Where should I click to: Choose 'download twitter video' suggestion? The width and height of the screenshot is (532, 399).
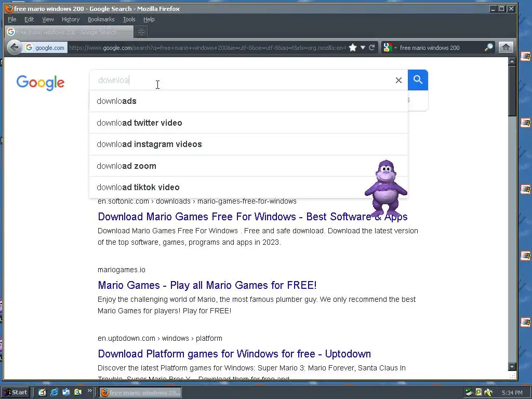pyautogui.click(x=248, y=123)
